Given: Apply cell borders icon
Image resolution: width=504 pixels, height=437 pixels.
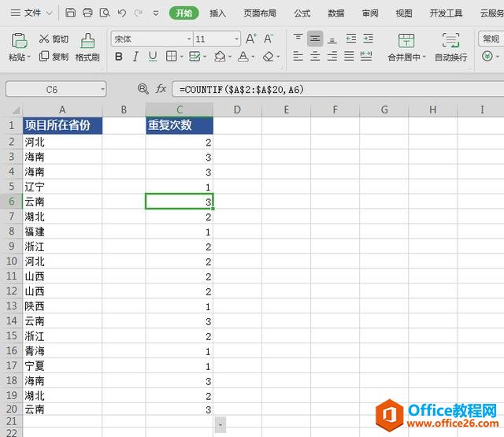Looking at the screenshot, I should click(x=171, y=57).
